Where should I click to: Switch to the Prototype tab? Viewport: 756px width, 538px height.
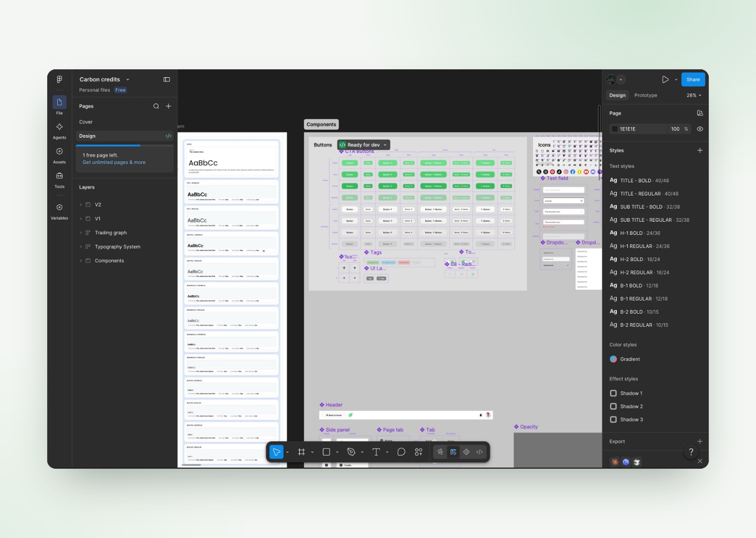click(x=646, y=96)
